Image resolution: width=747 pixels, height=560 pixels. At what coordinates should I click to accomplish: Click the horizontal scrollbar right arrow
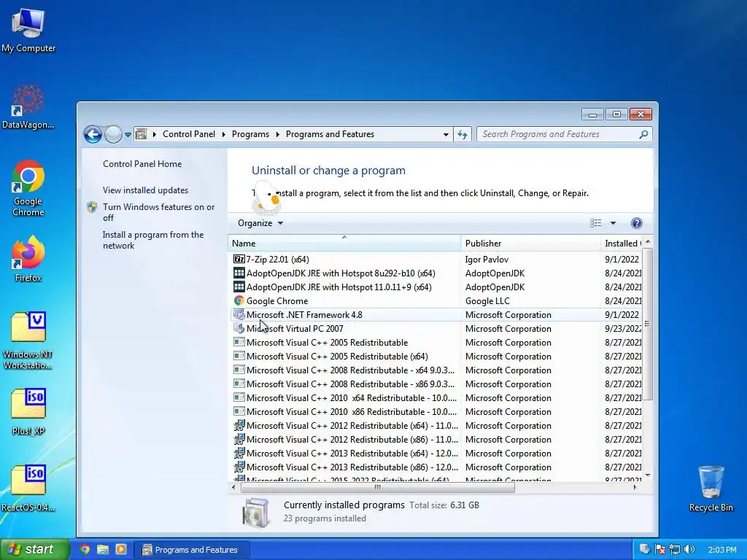[635, 487]
